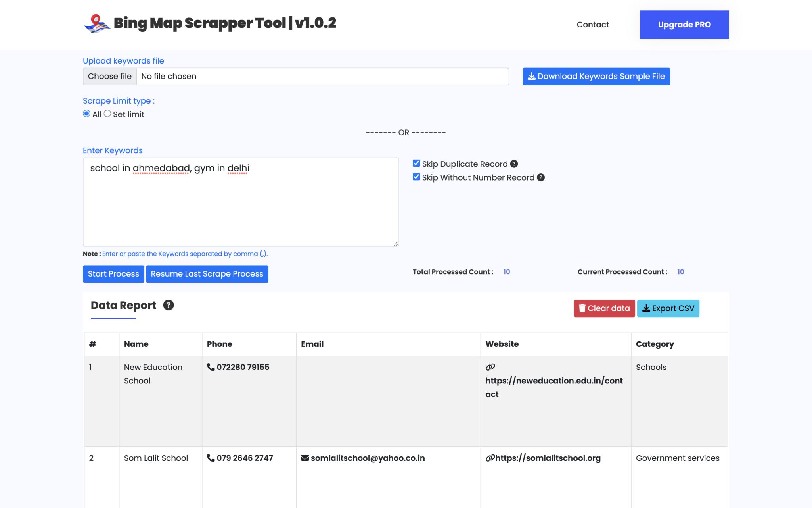Click the Start Process button
812x508 pixels.
coord(113,274)
